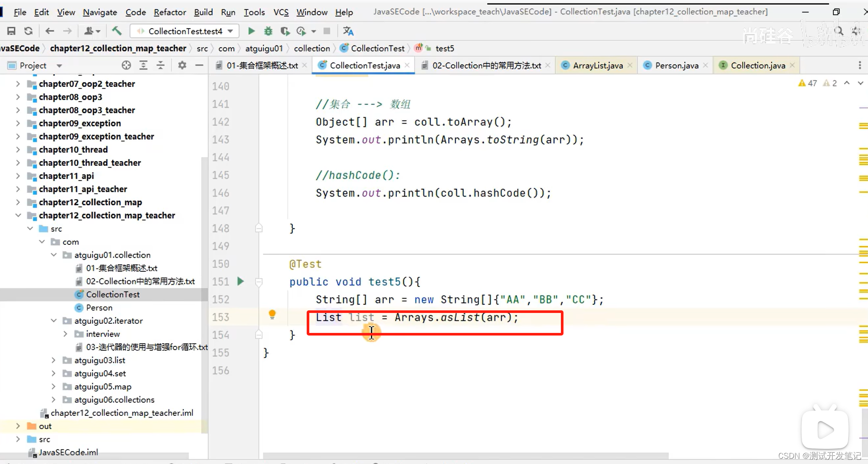This screenshot has width=868, height=464.
Task: Open the run configuration dropdown CollectionTest.test4
Action: 185,31
